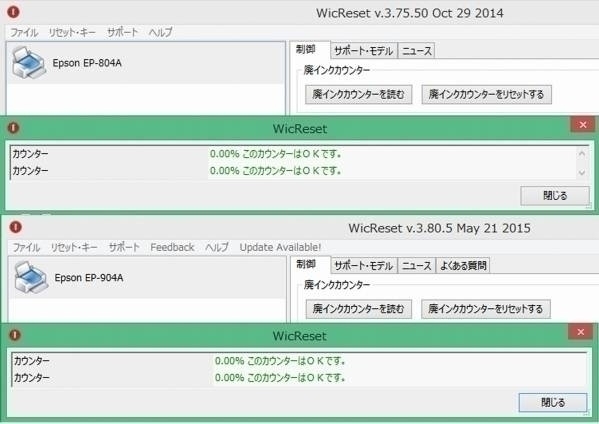
Task: Open Update Available! menu item
Action: point(280,247)
